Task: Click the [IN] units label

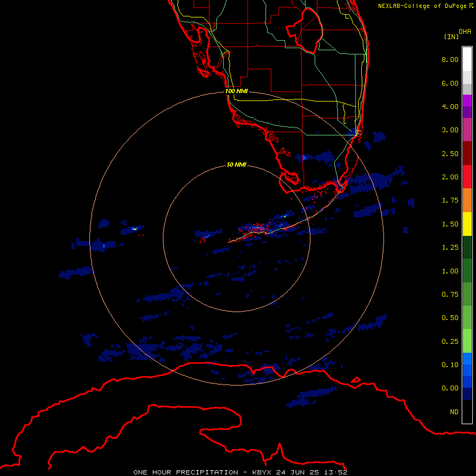Action: (x=451, y=36)
